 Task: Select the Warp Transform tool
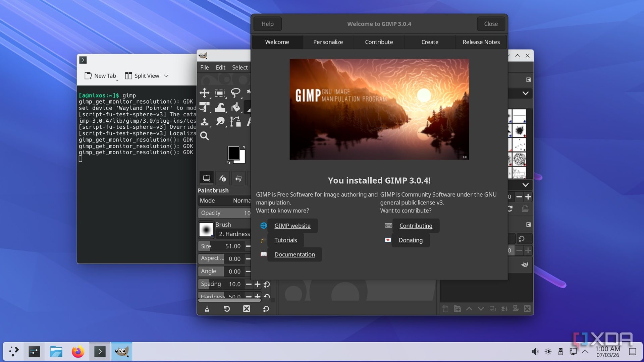(220, 107)
